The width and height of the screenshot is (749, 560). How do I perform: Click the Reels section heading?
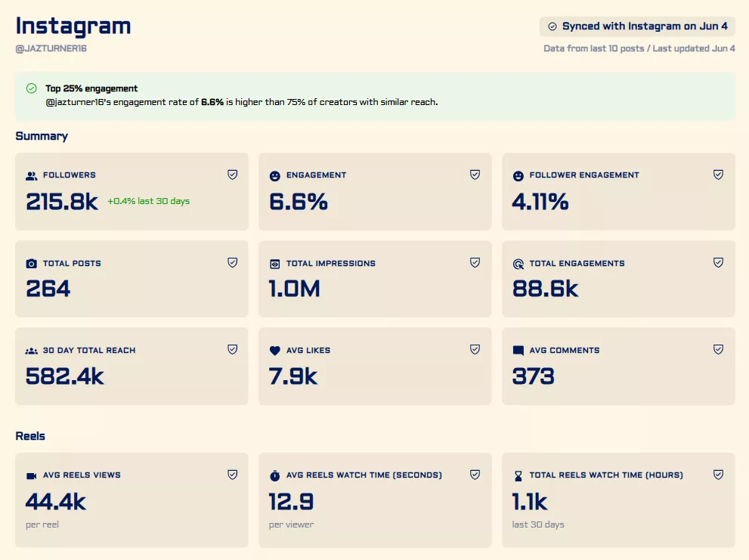[x=30, y=436]
